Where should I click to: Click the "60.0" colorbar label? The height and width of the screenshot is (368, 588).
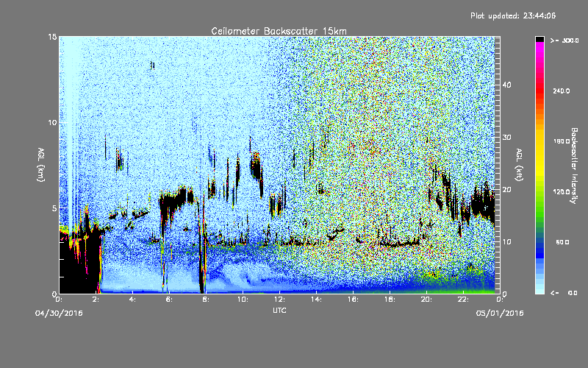[x=562, y=242]
